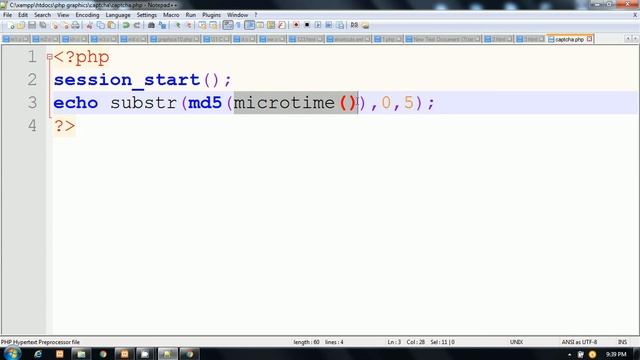Click the green Undo arrow icon
Viewport: 640px width, 360px height.
tap(126, 25)
